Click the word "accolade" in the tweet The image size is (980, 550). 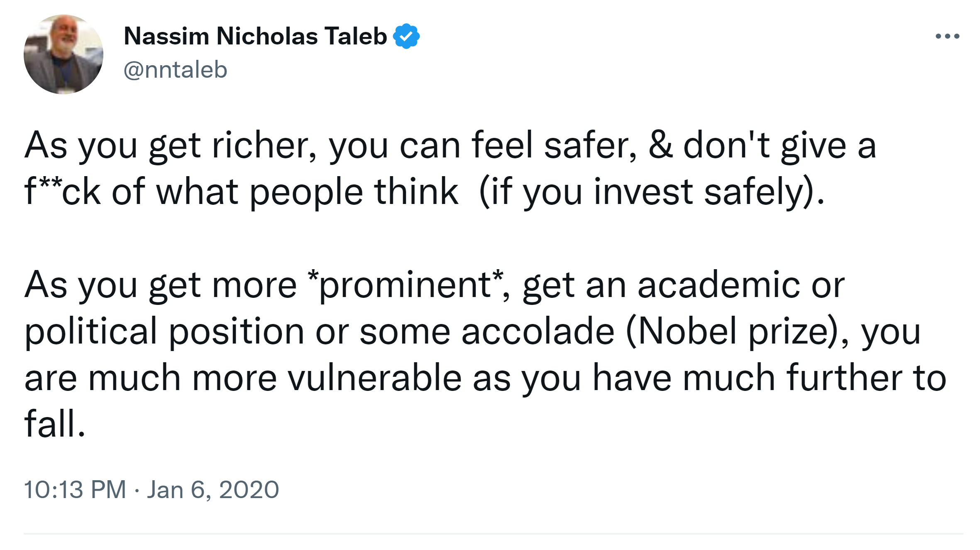[538, 331]
